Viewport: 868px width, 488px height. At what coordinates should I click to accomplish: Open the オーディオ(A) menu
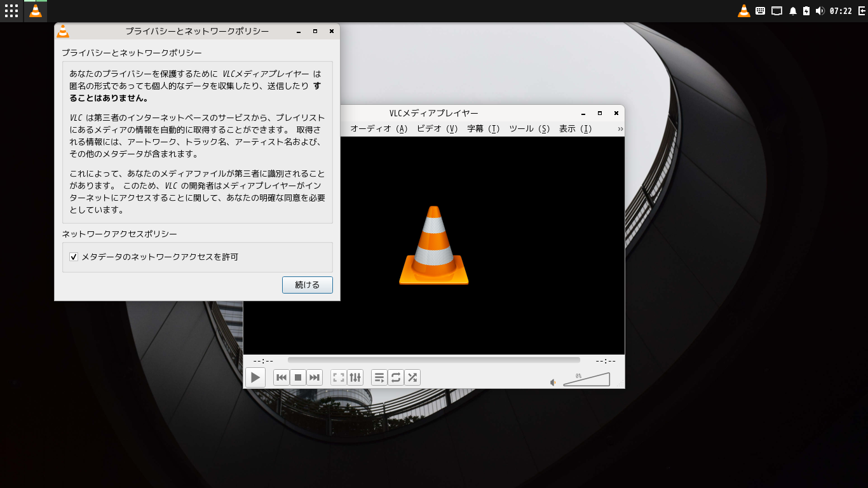tap(379, 129)
